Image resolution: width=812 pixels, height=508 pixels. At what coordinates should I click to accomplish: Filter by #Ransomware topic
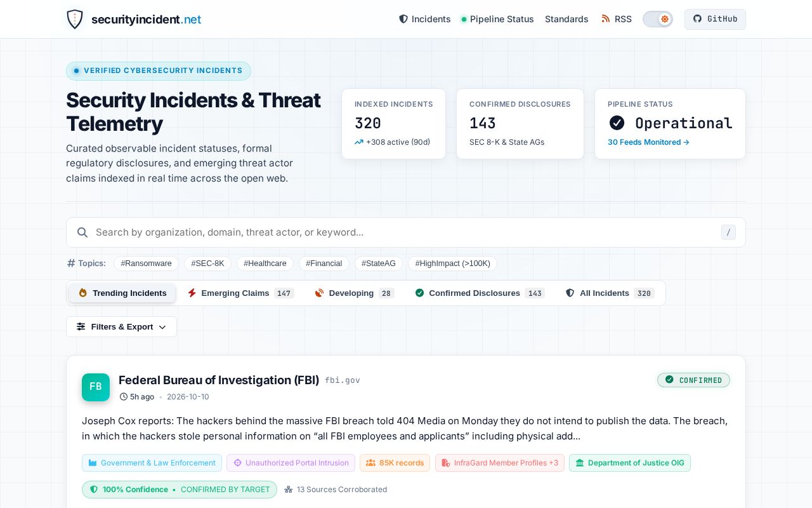coord(146,263)
